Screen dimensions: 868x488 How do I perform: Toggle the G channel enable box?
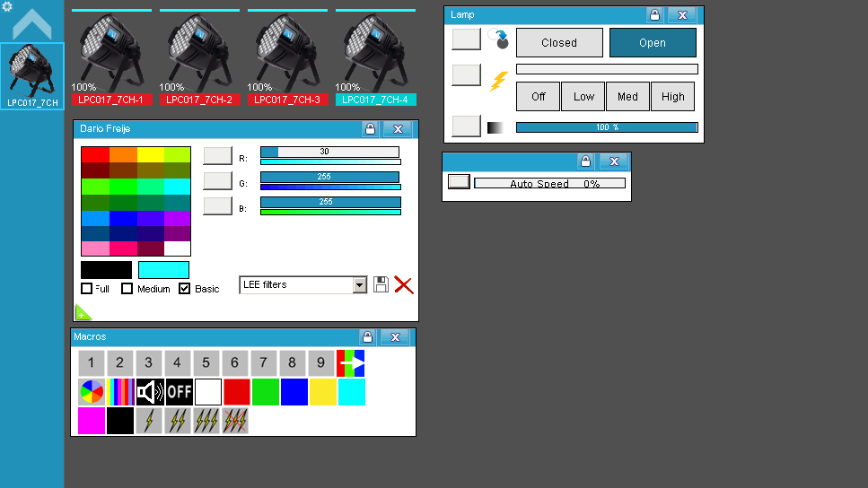pyautogui.click(x=217, y=181)
